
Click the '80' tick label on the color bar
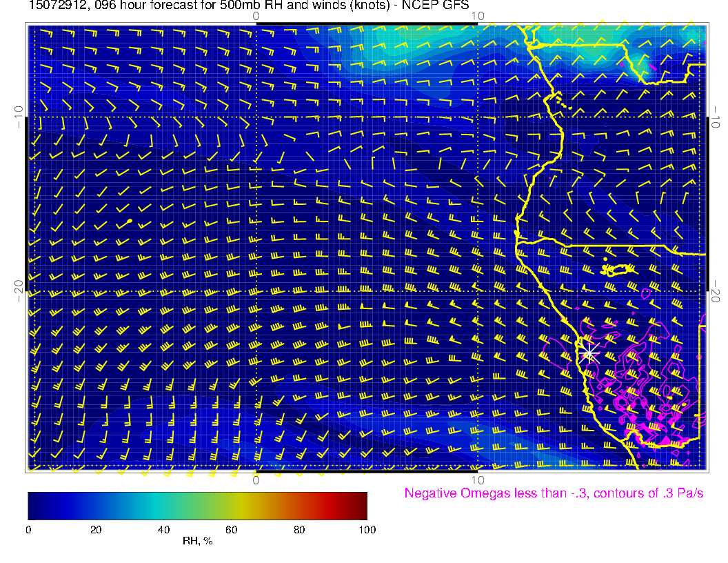299,530
